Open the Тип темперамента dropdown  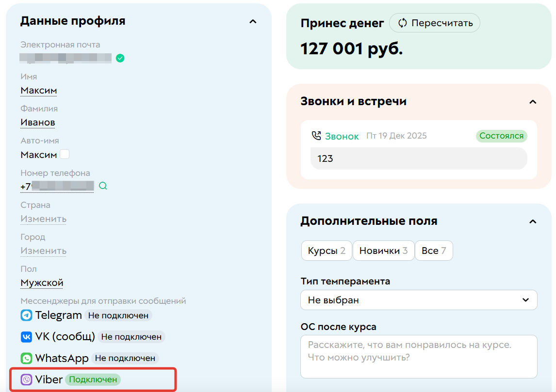coord(418,299)
